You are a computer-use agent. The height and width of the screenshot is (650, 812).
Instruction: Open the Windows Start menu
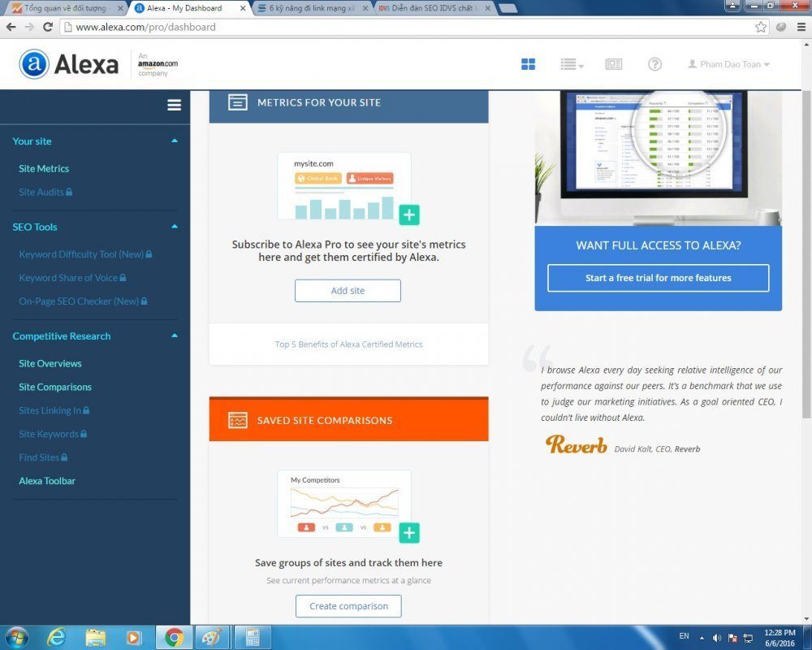pos(16,637)
